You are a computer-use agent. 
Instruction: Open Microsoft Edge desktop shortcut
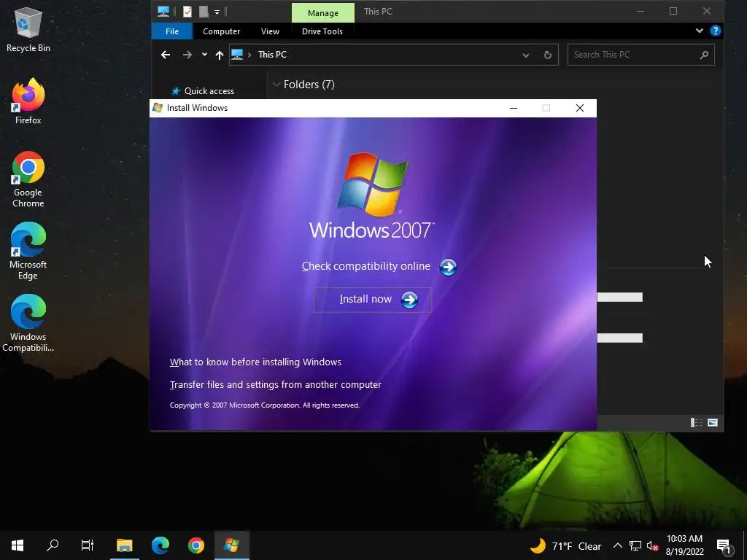tap(28, 251)
